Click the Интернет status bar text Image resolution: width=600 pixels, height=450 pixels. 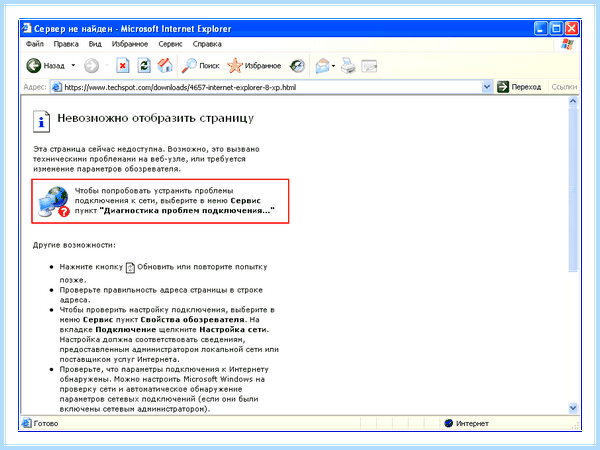coord(472,424)
